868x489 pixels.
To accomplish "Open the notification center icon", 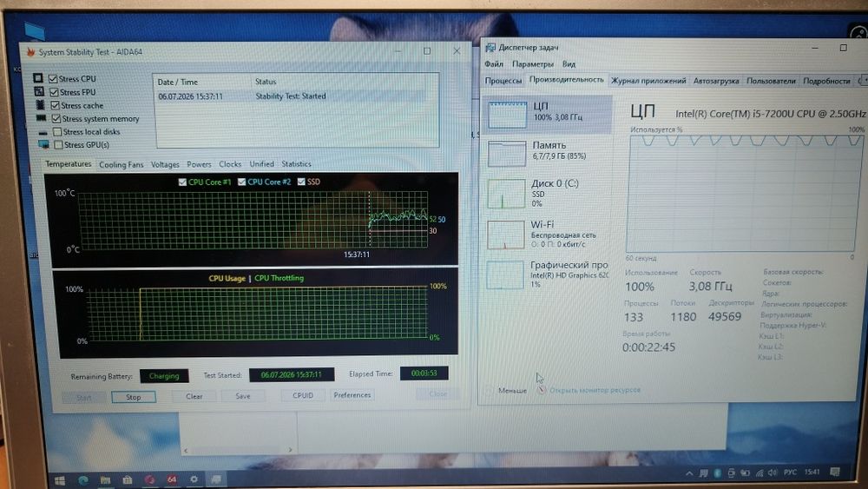I will [835, 472].
